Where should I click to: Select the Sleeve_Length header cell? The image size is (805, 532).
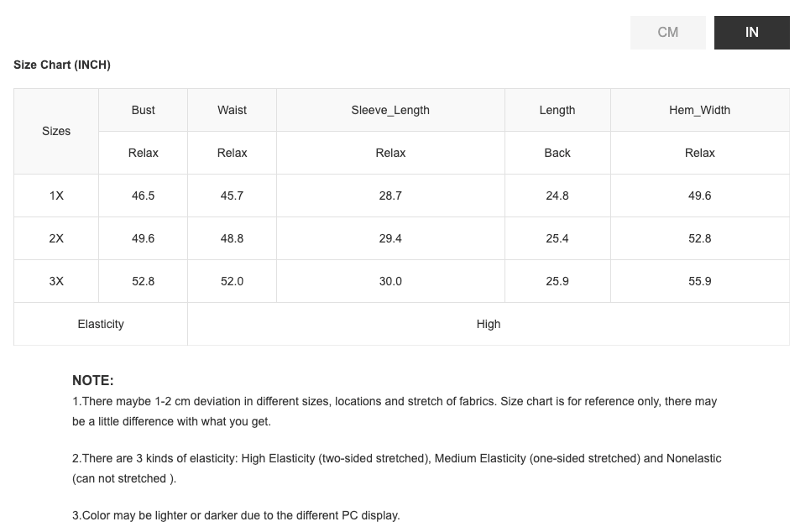click(x=390, y=110)
